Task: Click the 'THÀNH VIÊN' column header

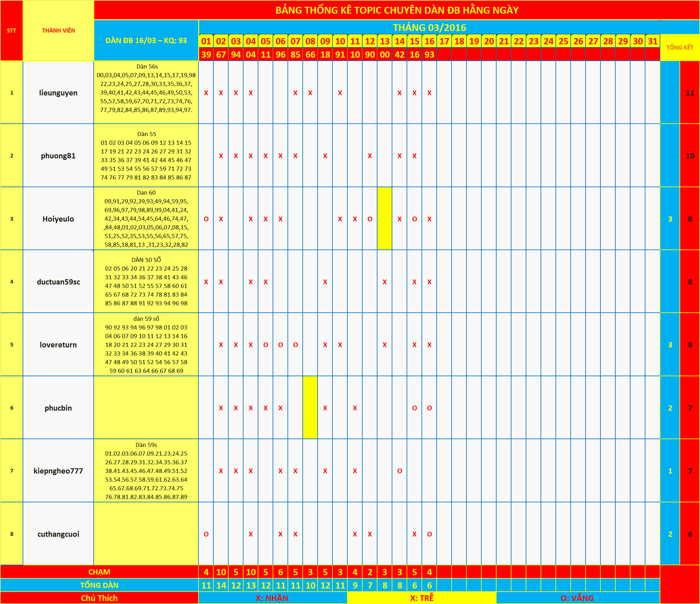Action: coord(58,30)
